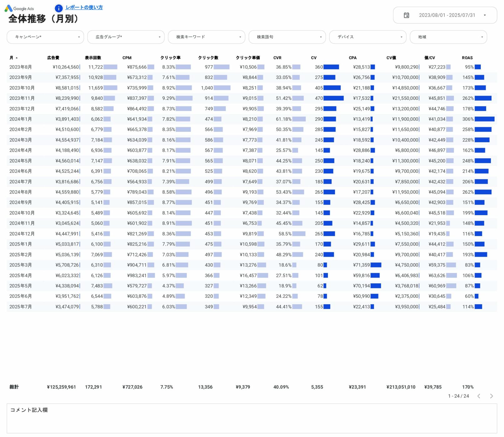Sort by CPA column header

coord(353,58)
